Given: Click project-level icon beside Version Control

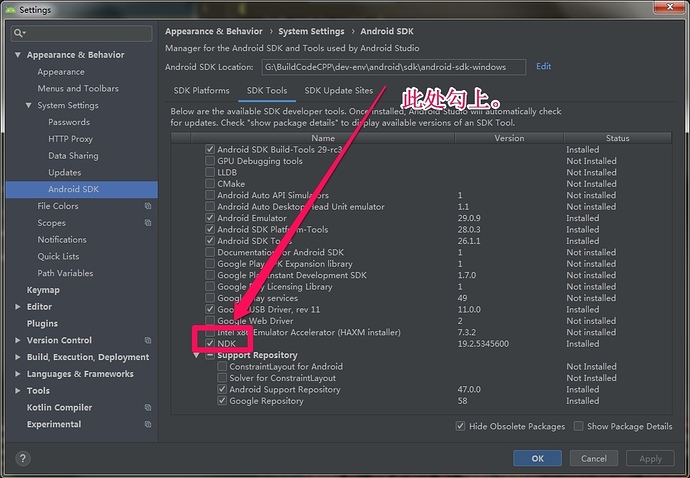Looking at the screenshot, I should (148, 340).
